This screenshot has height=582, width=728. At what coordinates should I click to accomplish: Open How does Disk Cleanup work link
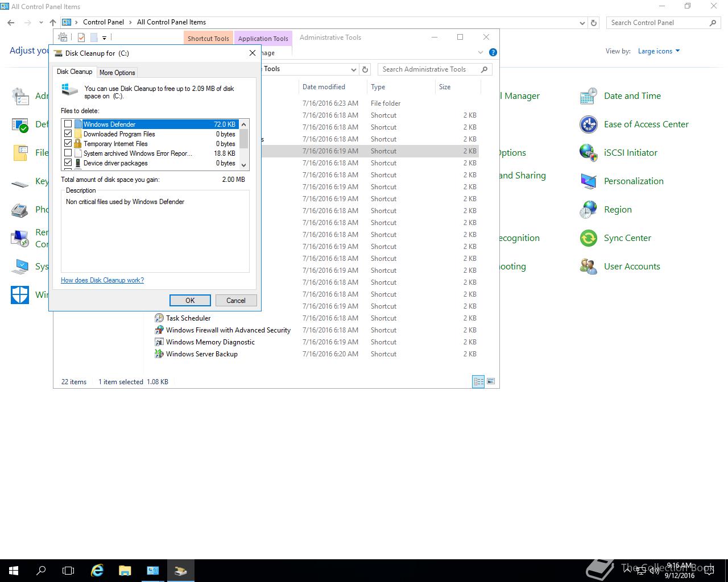[x=102, y=280]
